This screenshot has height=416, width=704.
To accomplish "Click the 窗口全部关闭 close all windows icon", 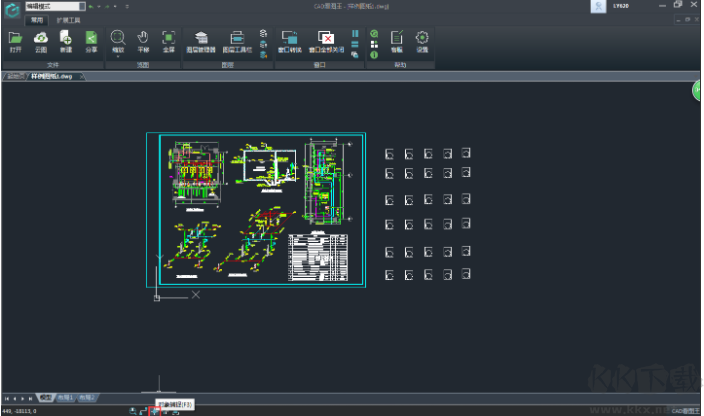I will pos(325,40).
